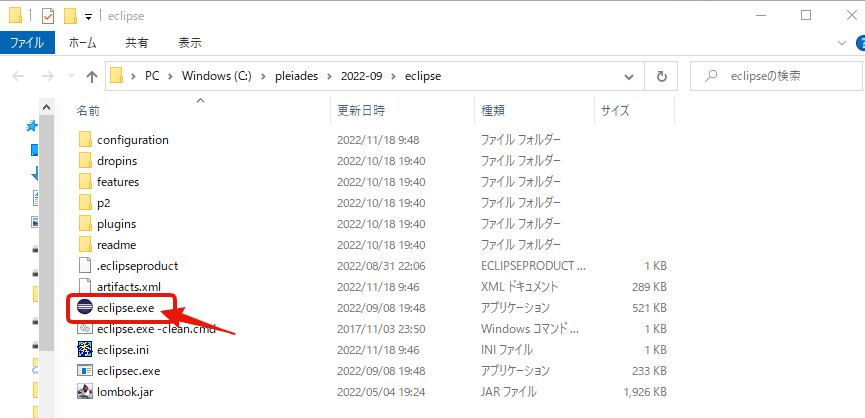The height and width of the screenshot is (418, 865).
Task: Click the eclipse.exe -clean.cmd file icon
Action: [x=84, y=328]
